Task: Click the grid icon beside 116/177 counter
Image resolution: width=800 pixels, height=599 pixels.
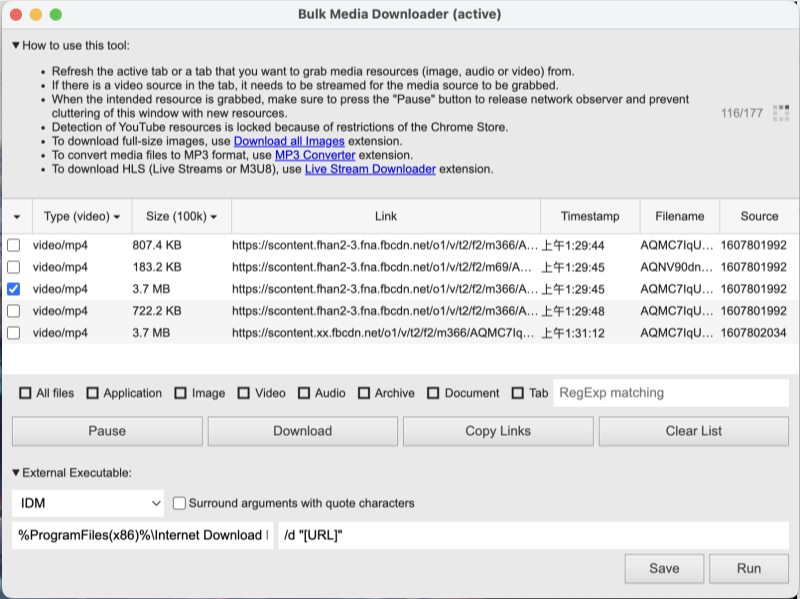Action: point(781,113)
